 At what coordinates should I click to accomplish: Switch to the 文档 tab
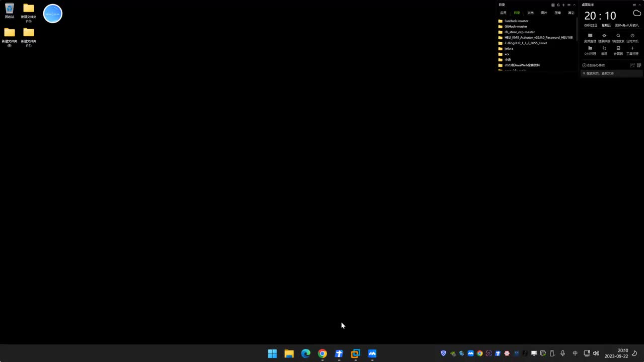[530, 13]
